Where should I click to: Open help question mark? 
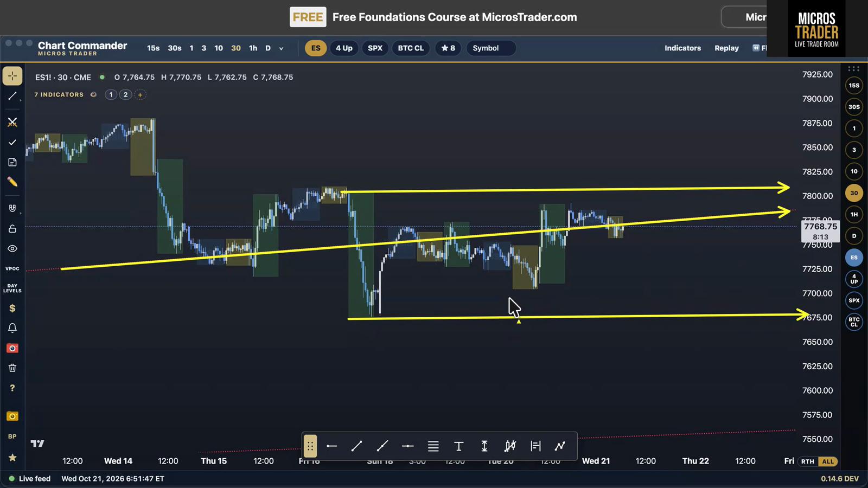pos(12,388)
